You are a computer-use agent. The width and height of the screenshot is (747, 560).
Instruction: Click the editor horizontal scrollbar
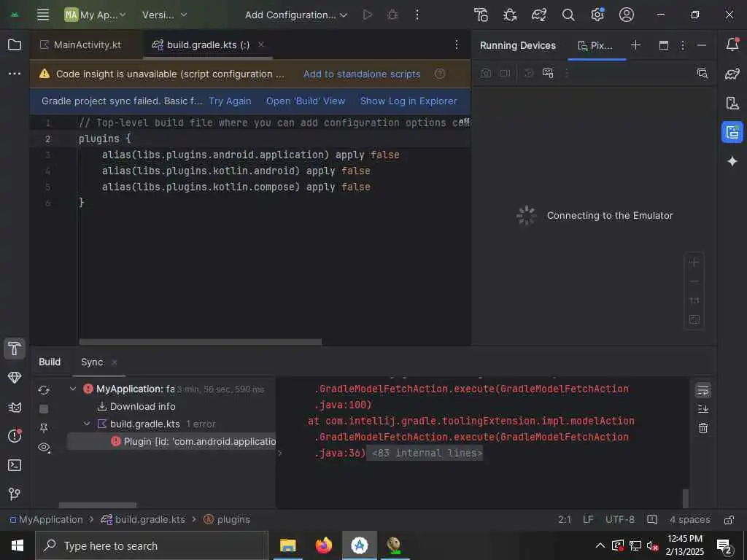tap(200, 342)
